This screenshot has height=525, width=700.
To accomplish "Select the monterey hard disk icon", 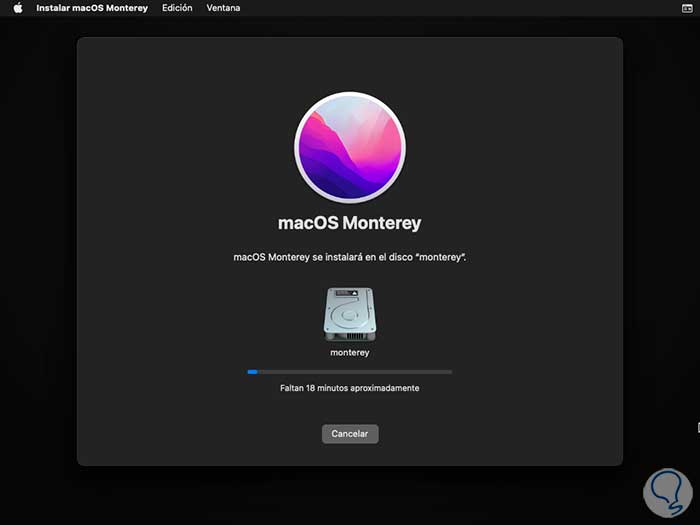I will coord(350,315).
